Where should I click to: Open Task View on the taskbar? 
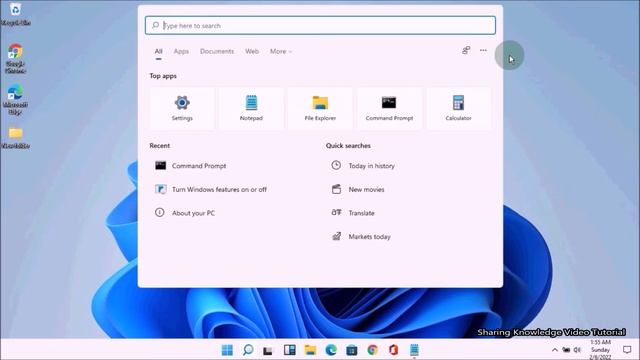(x=268, y=351)
